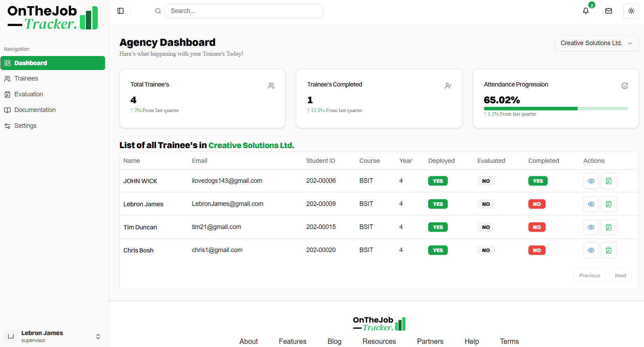Open evaluation clipboard for Chris Bosh
This screenshot has width=644, height=347.
[609, 250]
